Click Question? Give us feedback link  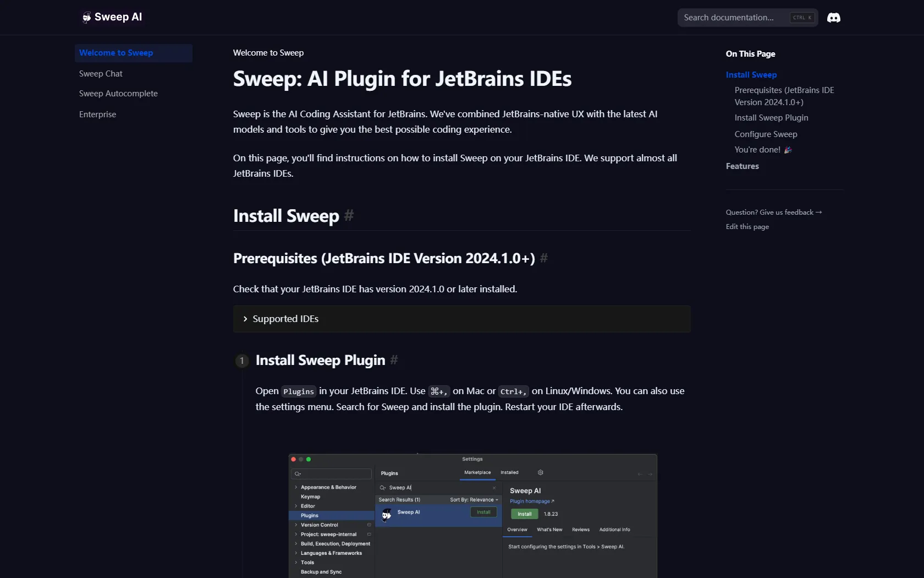click(773, 212)
